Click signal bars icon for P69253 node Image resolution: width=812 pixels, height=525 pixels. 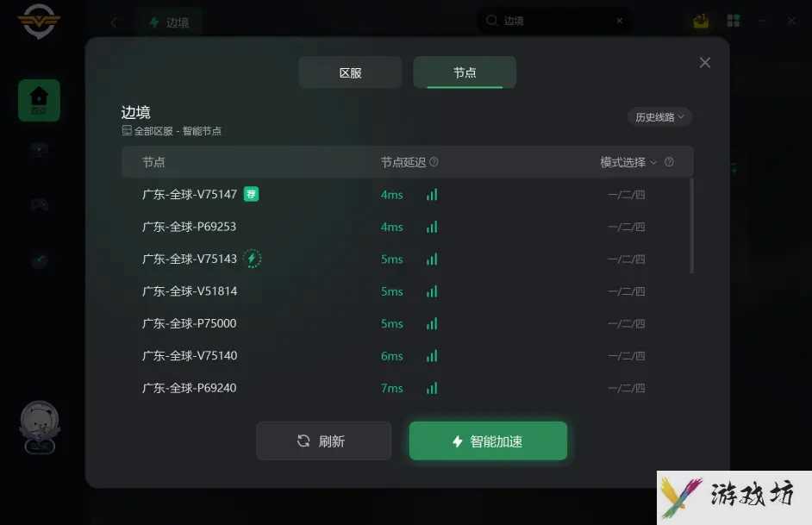tap(432, 227)
